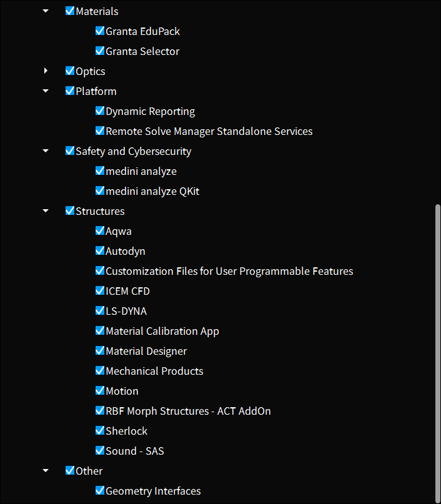Image resolution: width=441 pixels, height=504 pixels.
Task: Deselect the LS-DYNA checkbox
Action: [x=100, y=310]
